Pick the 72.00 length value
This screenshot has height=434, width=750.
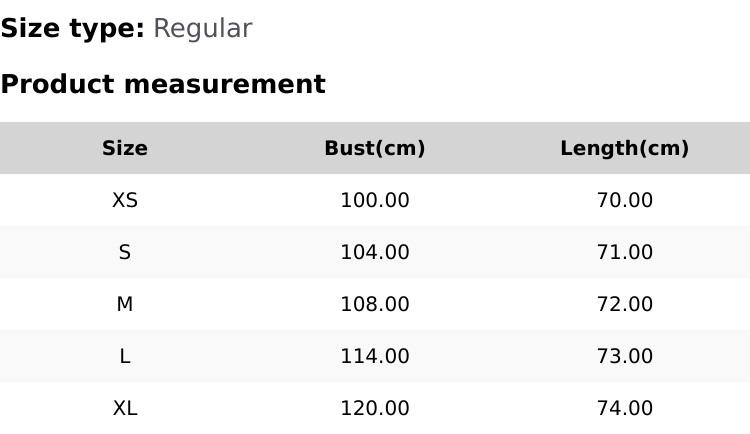tap(625, 305)
